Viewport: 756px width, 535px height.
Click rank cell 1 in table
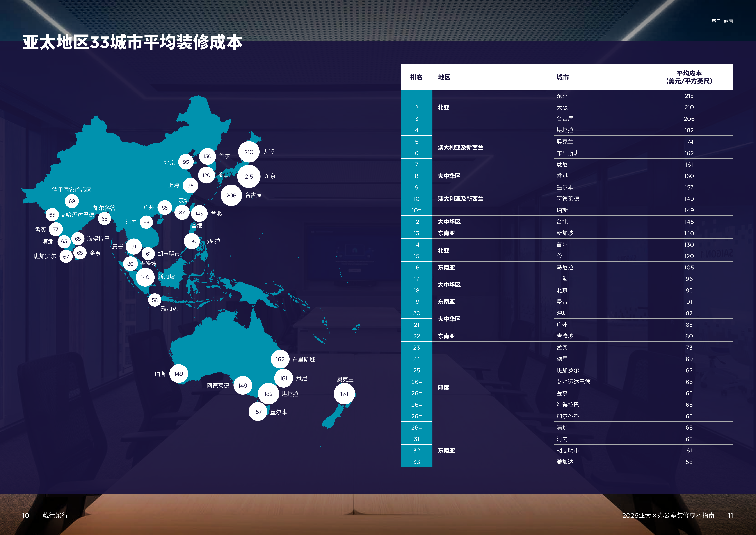click(x=416, y=96)
